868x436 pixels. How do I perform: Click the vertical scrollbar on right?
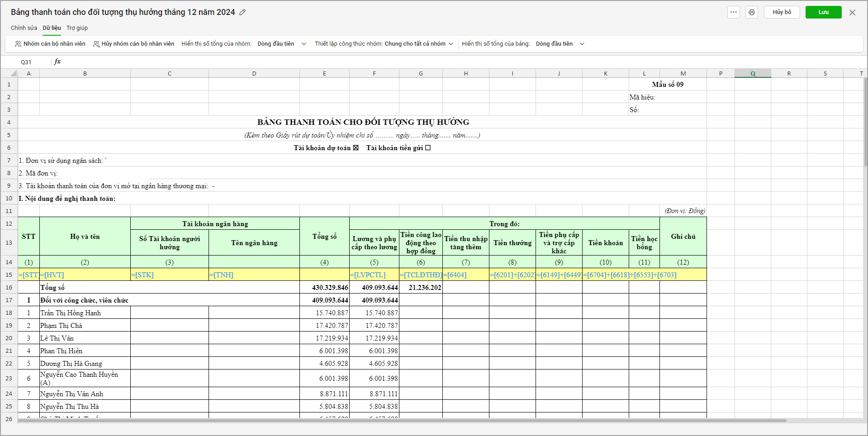[866, 122]
